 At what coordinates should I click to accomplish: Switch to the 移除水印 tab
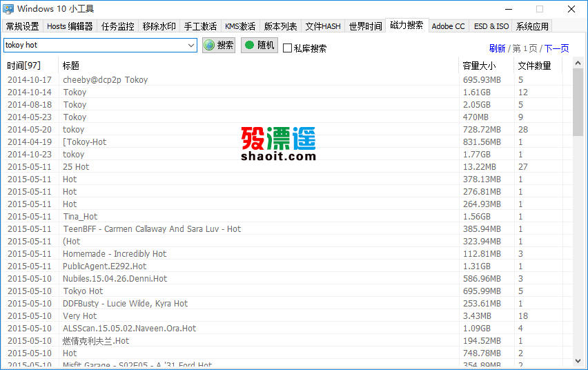[159, 26]
